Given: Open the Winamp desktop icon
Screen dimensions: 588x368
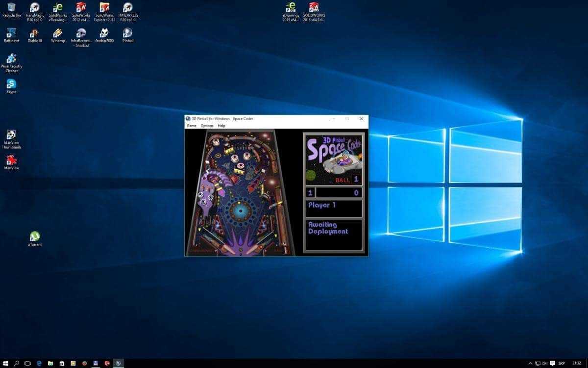Looking at the screenshot, I should click(58, 36).
